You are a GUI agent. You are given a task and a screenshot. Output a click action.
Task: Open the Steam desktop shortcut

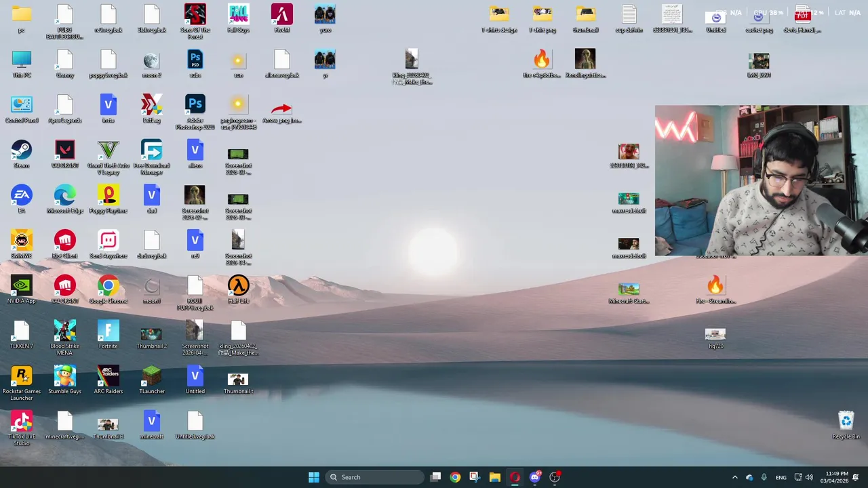(22, 155)
